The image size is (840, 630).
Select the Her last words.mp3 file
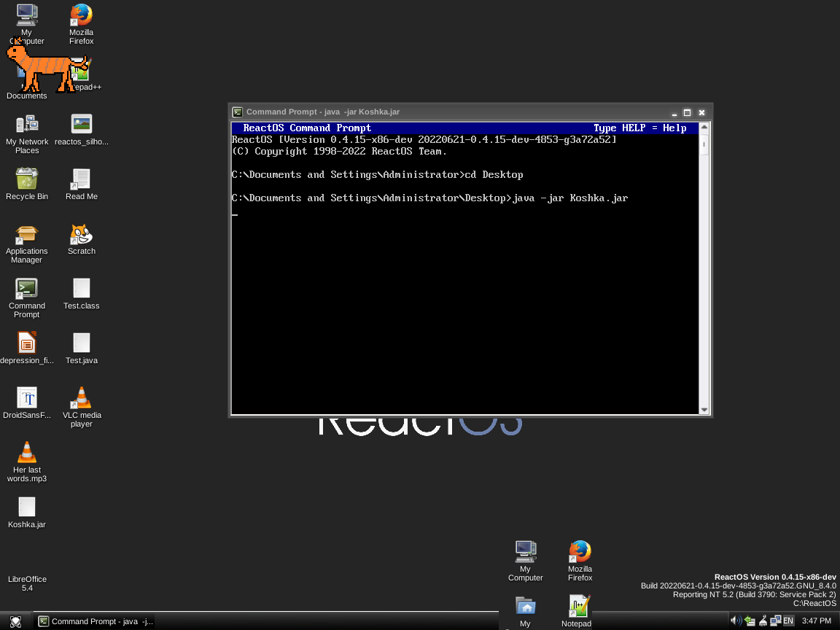click(27, 453)
